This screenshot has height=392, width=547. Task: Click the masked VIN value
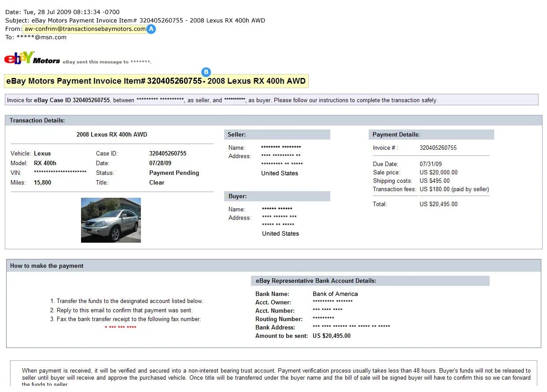pyautogui.click(x=60, y=173)
